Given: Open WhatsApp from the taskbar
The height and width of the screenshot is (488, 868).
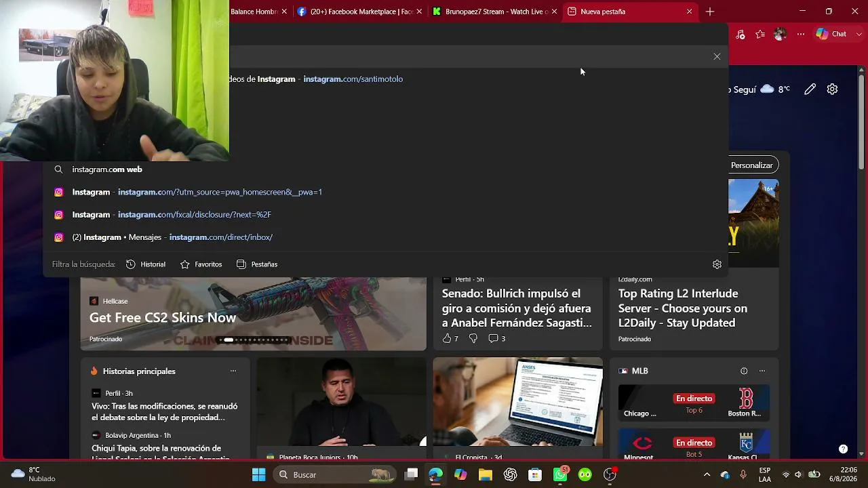Looking at the screenshot, I should point(561,474).
